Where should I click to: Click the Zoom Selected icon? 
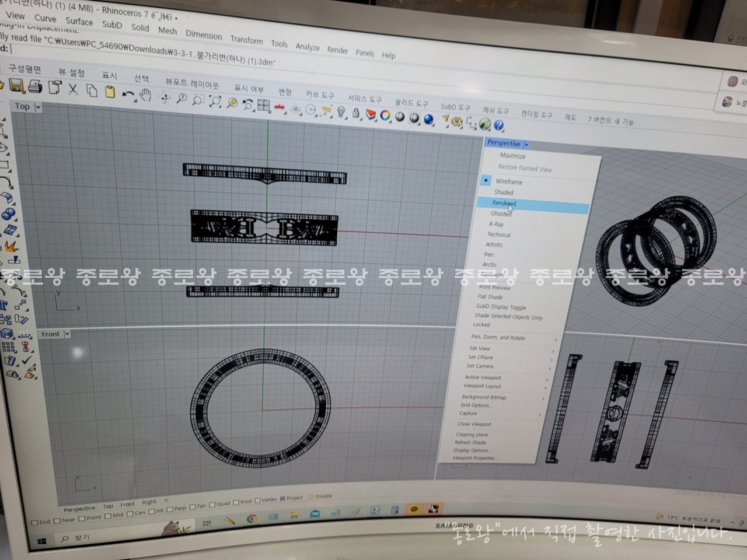click(232, 103)
